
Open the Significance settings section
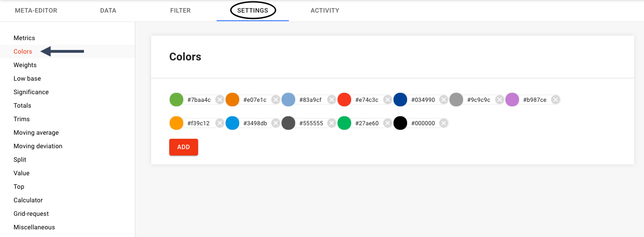(x=31, y=92)
